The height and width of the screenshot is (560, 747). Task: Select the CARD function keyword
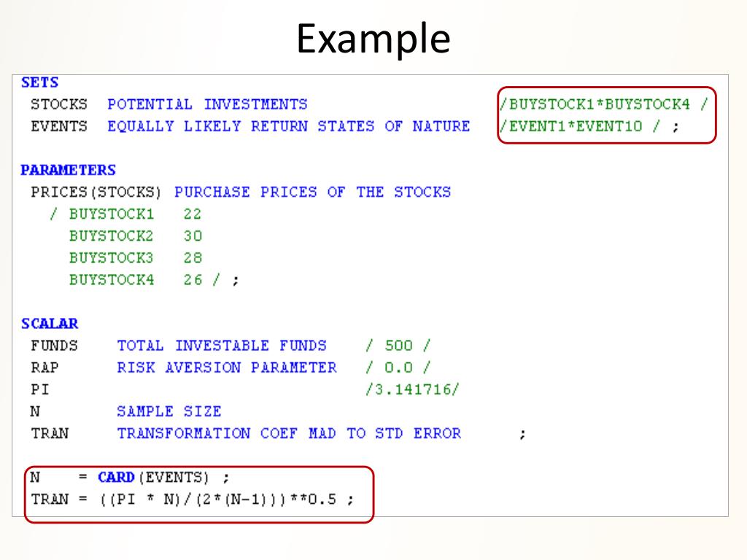[x=116, y=477]
